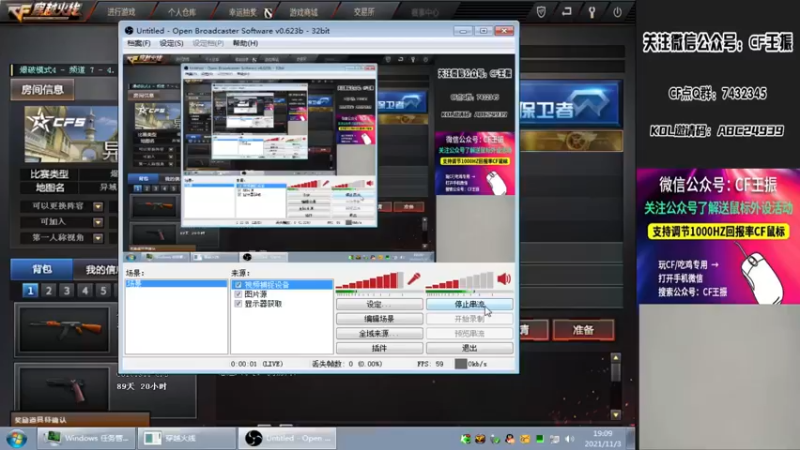Mute the microphone in OBS

click(414, 279)
